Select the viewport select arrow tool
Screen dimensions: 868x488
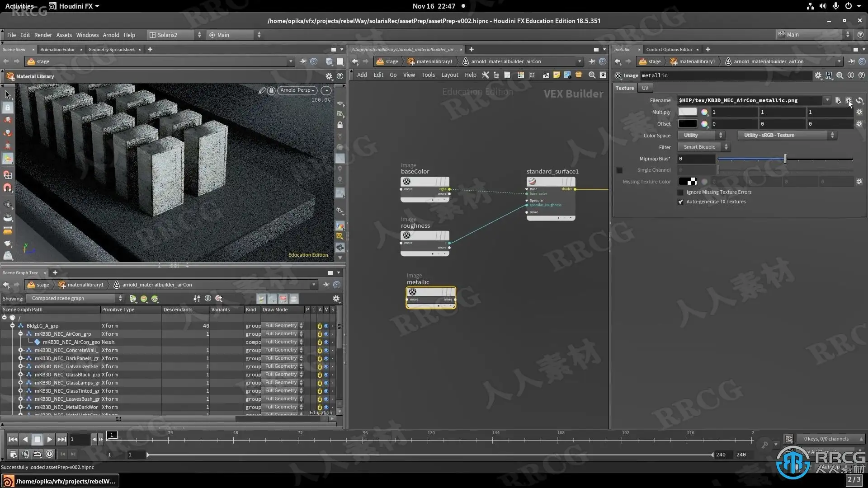(x=8, y=95)
